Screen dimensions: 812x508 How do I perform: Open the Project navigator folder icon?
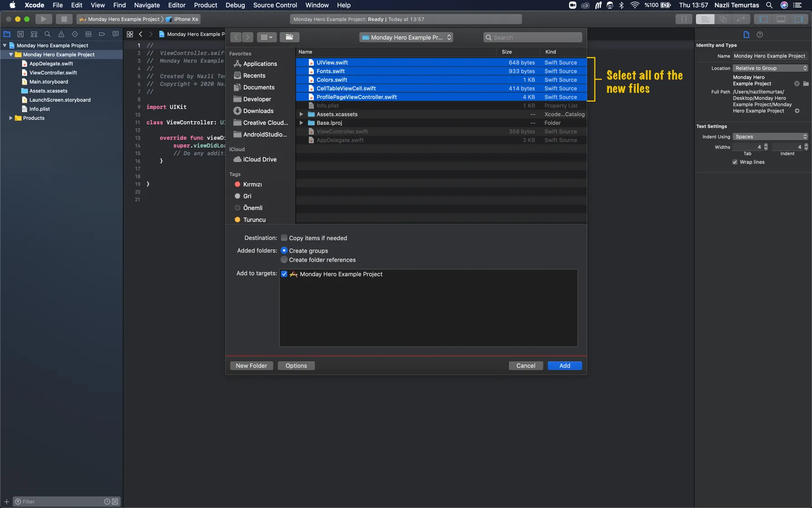7,34
